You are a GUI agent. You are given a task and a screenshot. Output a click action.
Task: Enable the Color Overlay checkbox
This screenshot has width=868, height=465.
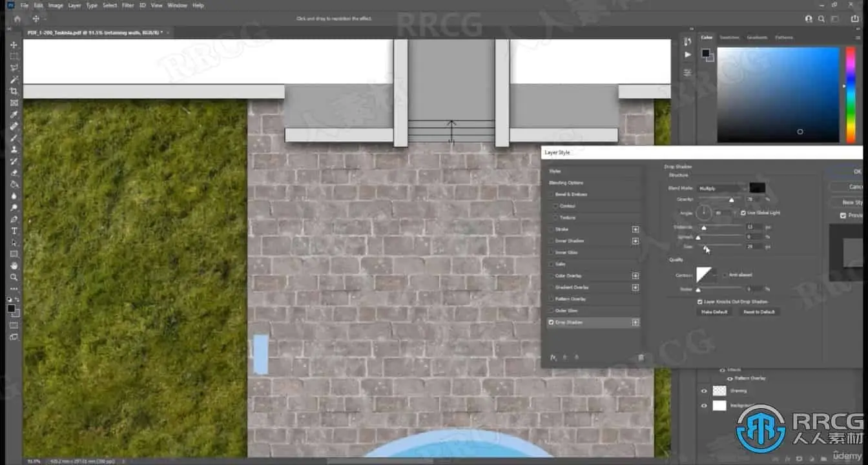tap(551, 276)
